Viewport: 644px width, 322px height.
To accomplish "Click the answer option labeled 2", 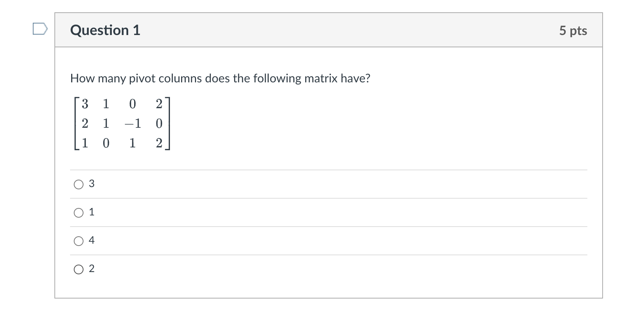I will [92, 269].
